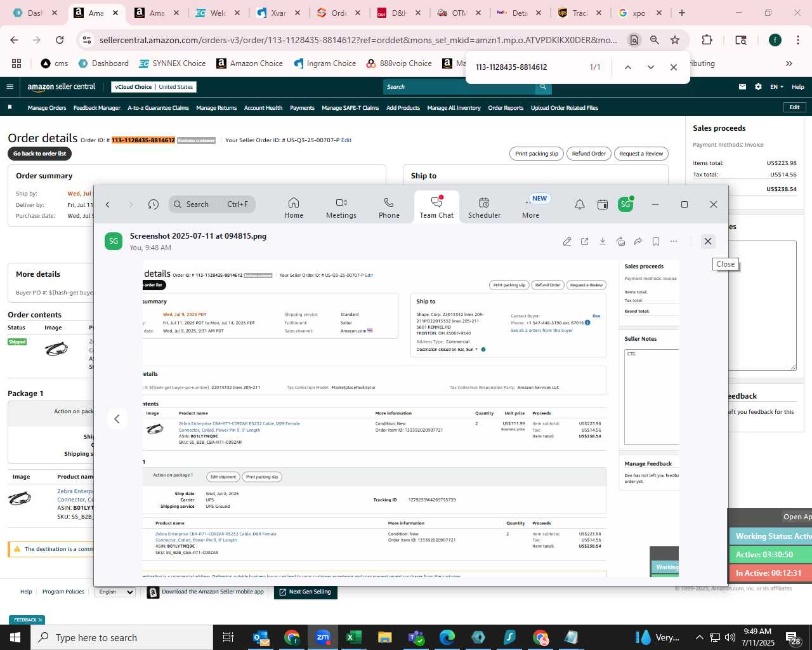Click the Refund Order button
Screen dimensions: 812x650
(589, 154)
